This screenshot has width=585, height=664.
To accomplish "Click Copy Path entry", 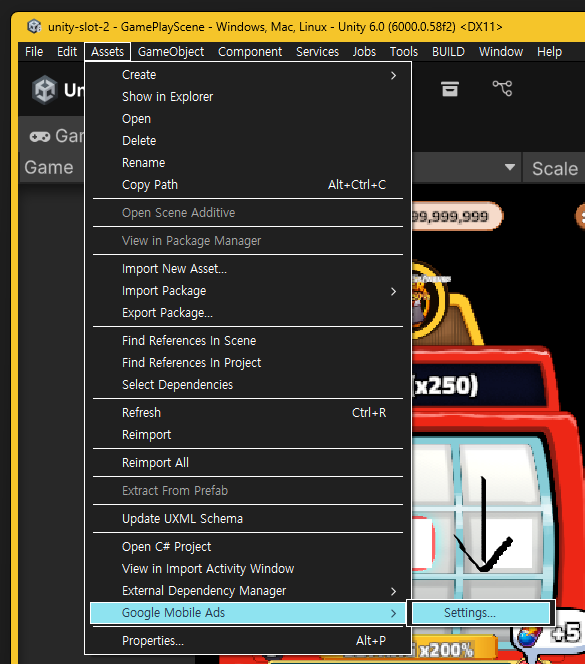I will [x=248, y=185].
